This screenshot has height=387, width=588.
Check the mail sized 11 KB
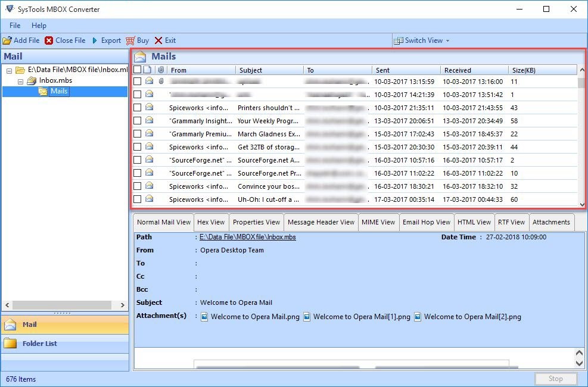tap(137, 82)
